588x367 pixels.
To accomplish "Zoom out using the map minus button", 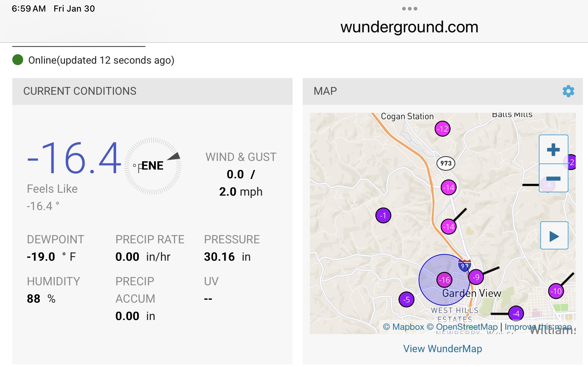I will [553, 178].
